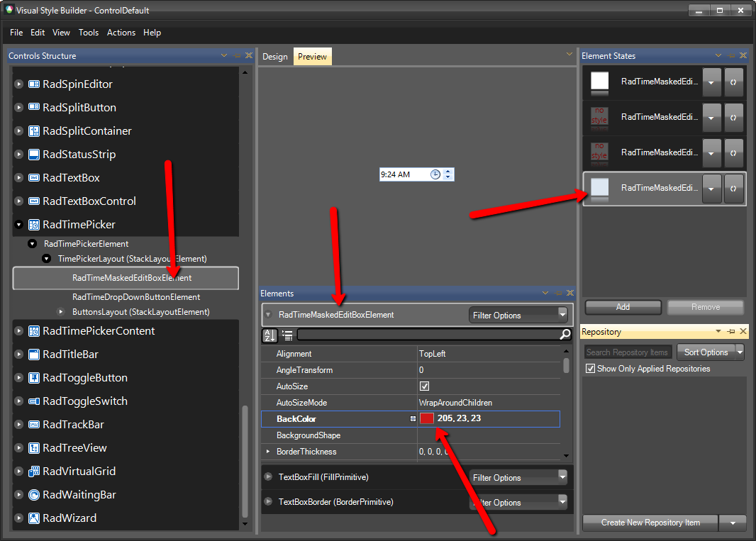The height and width of the screenshot is (541, 756).
Task: Click the RadSplitContainer control icon
Action: tap(34, 130)
